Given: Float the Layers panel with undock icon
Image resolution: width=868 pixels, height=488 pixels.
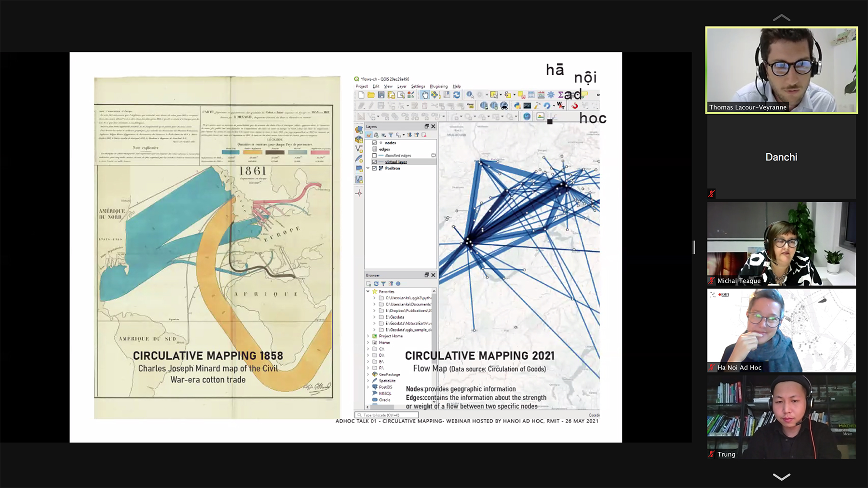Looking at the screenshot, I should [x=426, y=126].
